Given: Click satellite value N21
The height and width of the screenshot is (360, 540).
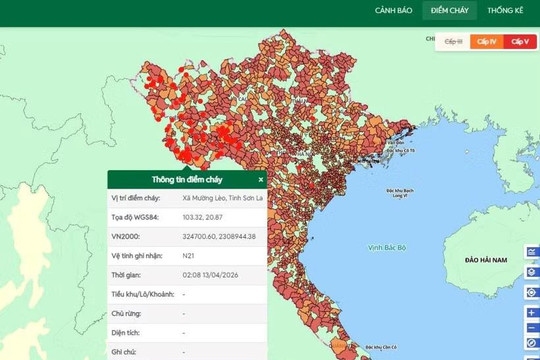Looking at the screenshot, I should pyautogui.click(x=188, y=256).
